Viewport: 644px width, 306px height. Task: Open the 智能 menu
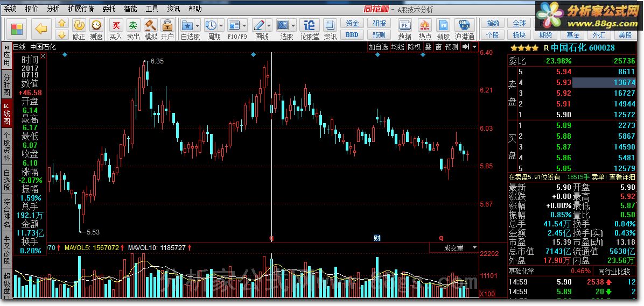pyautogui.click(x=130, y=9)
